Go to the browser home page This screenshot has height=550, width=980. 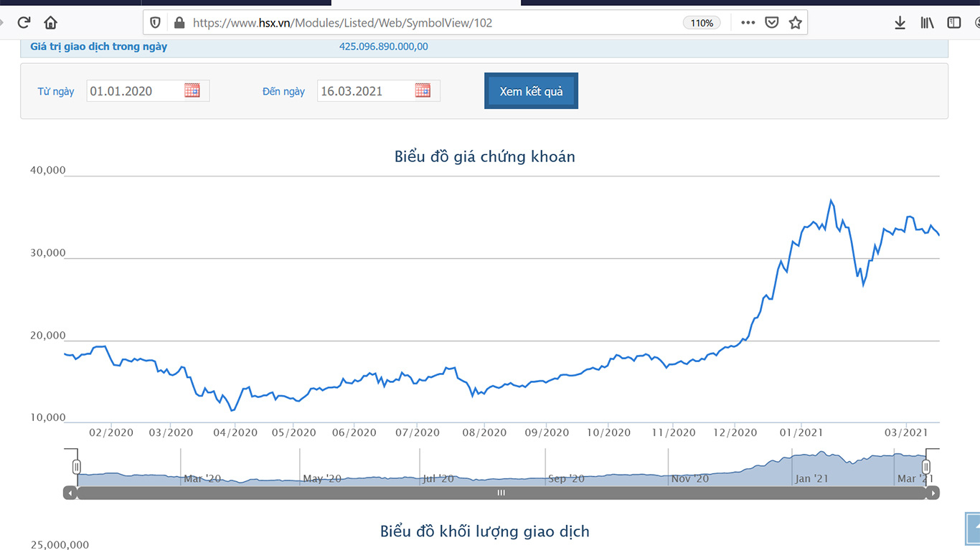pyautogui.click(x=50, y=23)
